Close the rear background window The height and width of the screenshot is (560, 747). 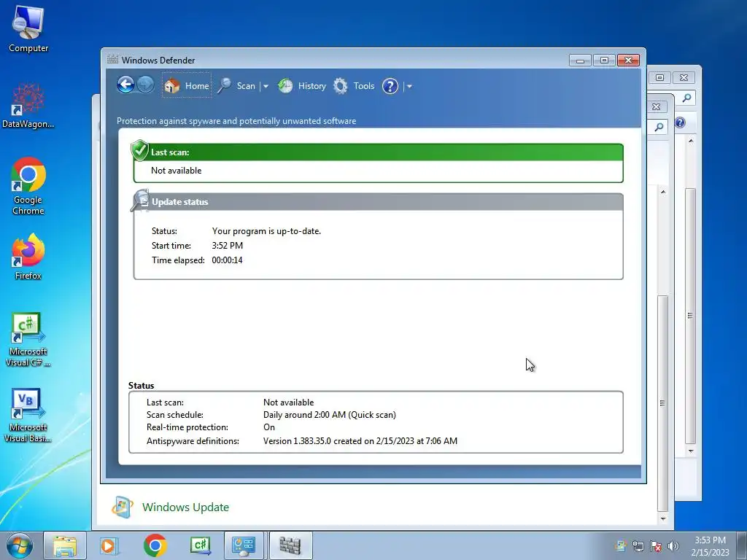pyautogui.click(x=684, y=77)
